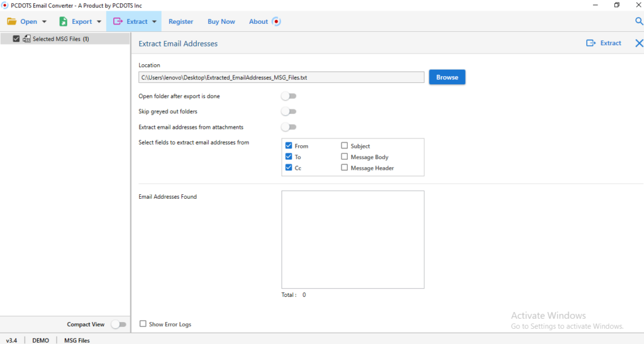Viewport: 644px width, 344px height.
Task: Click the Open toolbar label
Action: [29, 21]
